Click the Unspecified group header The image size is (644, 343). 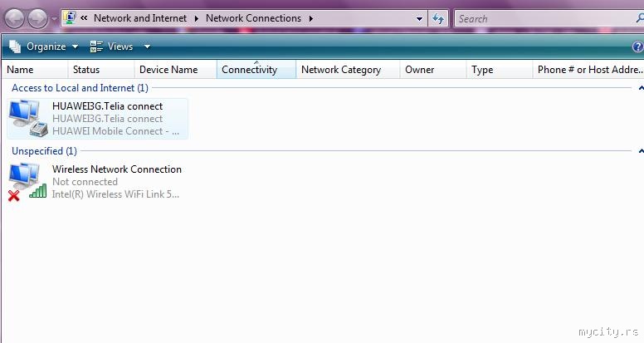coord(44,151)
